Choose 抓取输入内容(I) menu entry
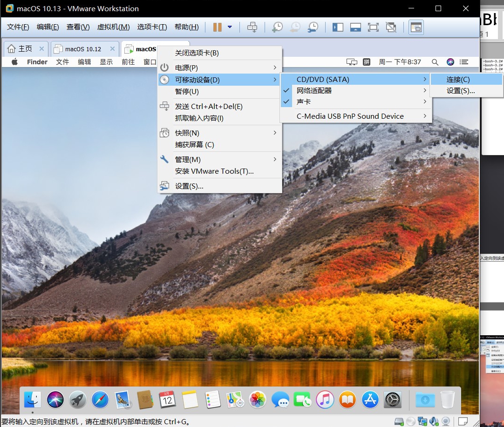Image resolution: width=504 pixels, height=427 pixels. click(x=220, y=118)
